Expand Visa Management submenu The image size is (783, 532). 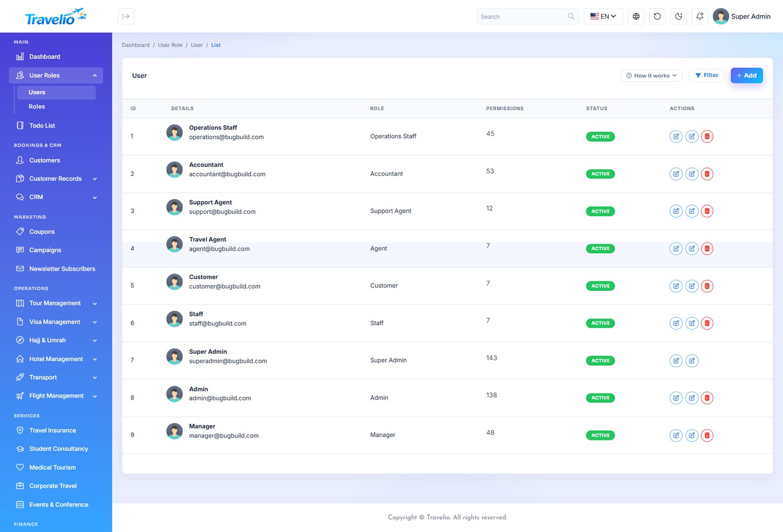pos(95,322)
